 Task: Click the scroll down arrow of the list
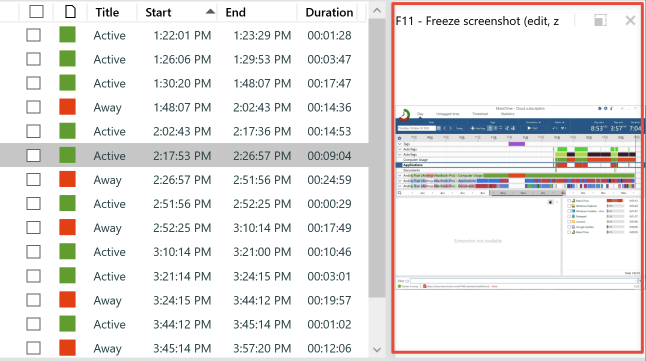click(x=377, y=350)
